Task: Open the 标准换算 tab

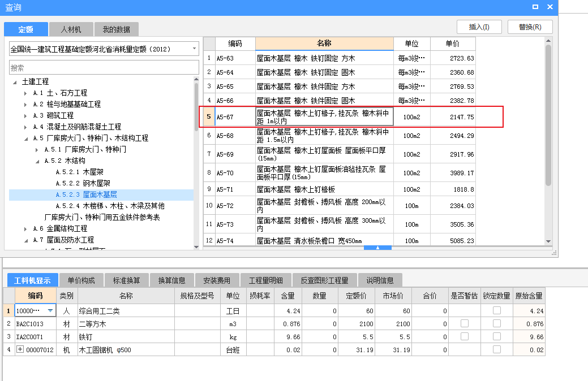Action: coord(130,280)
